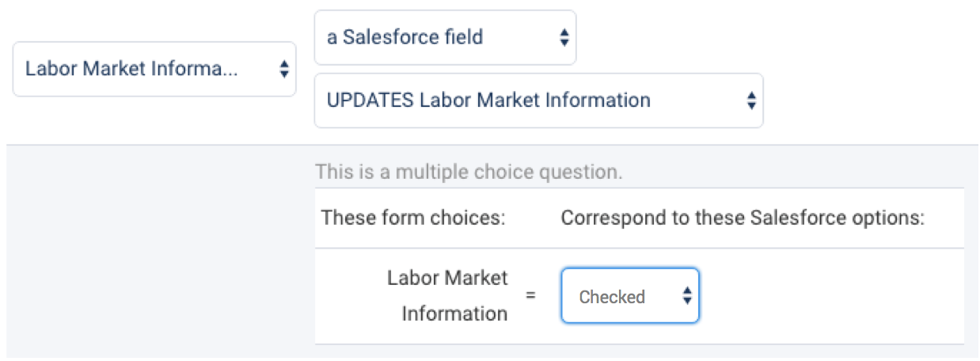Open the Checked value dropdown
This screenshot has width=980, height=361.
(x=629, y=297)
